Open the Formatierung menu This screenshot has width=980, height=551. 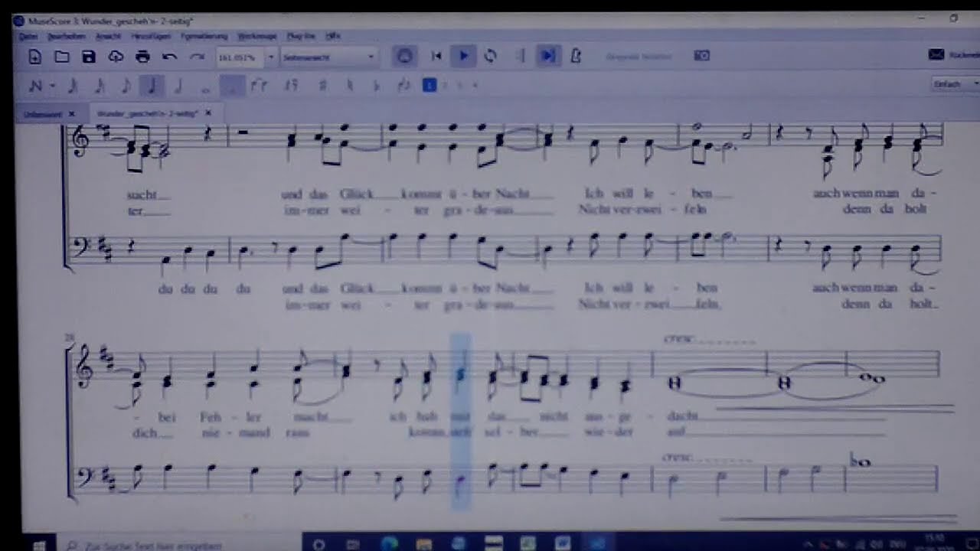pos(204,36)
